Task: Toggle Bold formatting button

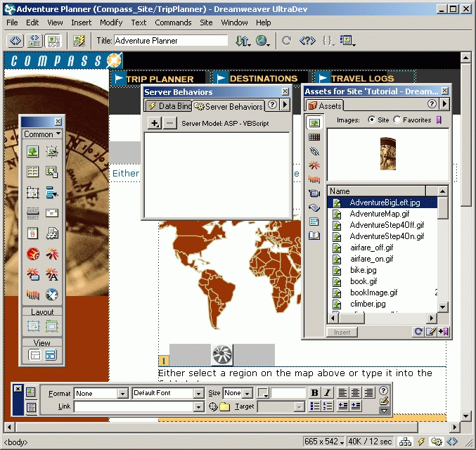Action: tap(315, 392)
